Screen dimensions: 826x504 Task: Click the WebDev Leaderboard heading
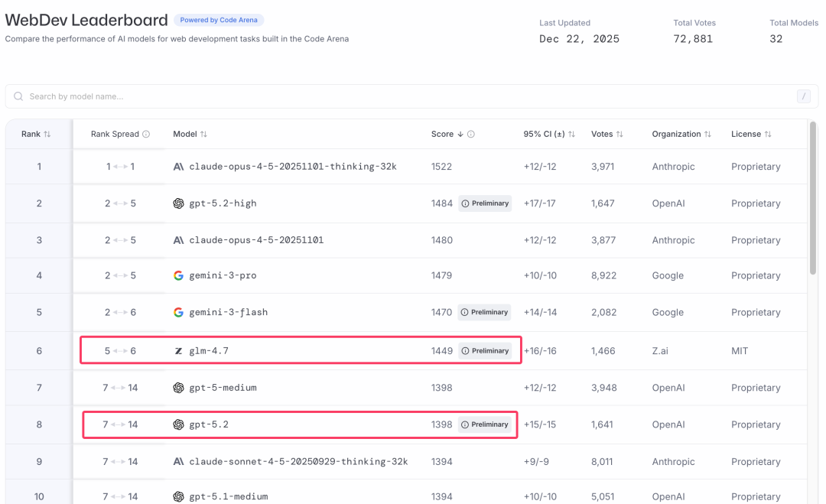coord(86,20)
